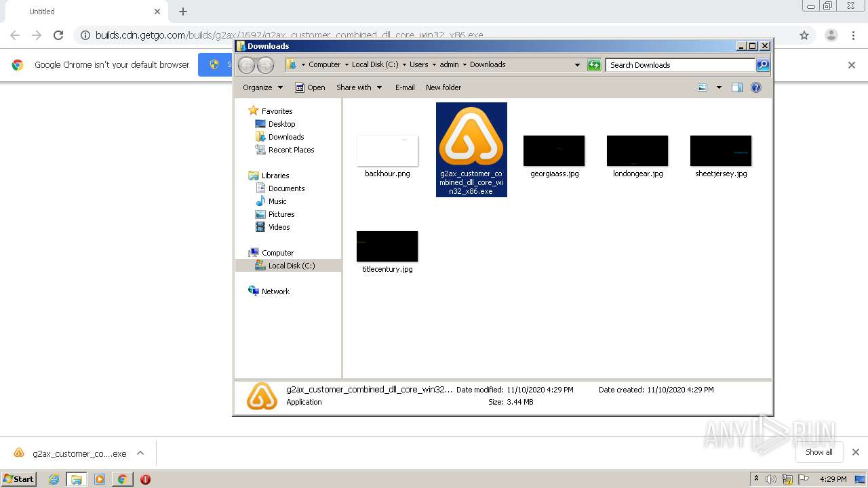
Task: Open the Share with menu
Action: tap(359, 87)
